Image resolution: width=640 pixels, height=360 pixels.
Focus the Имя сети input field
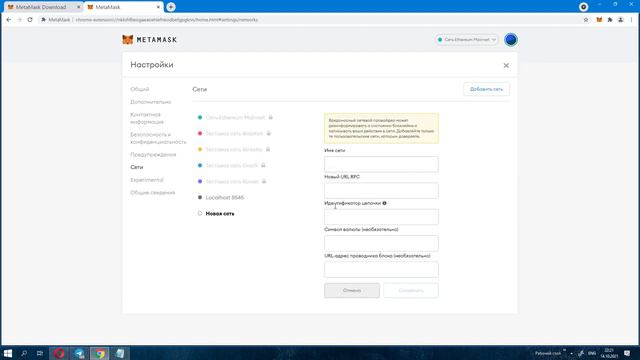381,164
